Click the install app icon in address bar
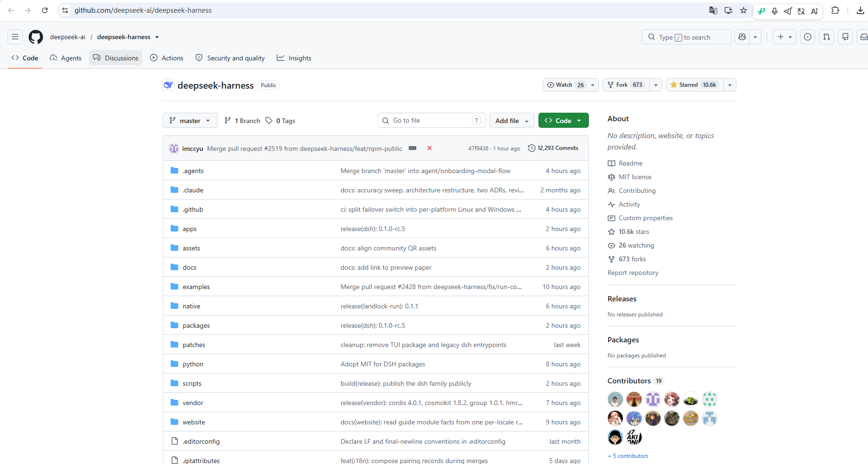The width and height of the screenshot is (868, 464). pyautogui.click(x=728, y=10)
